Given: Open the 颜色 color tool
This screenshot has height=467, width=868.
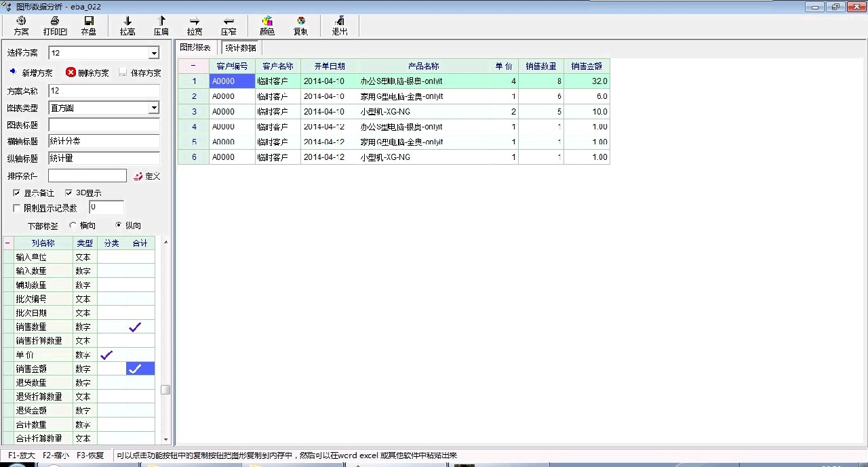Looking at the screenshot, I should click(267, 21).
